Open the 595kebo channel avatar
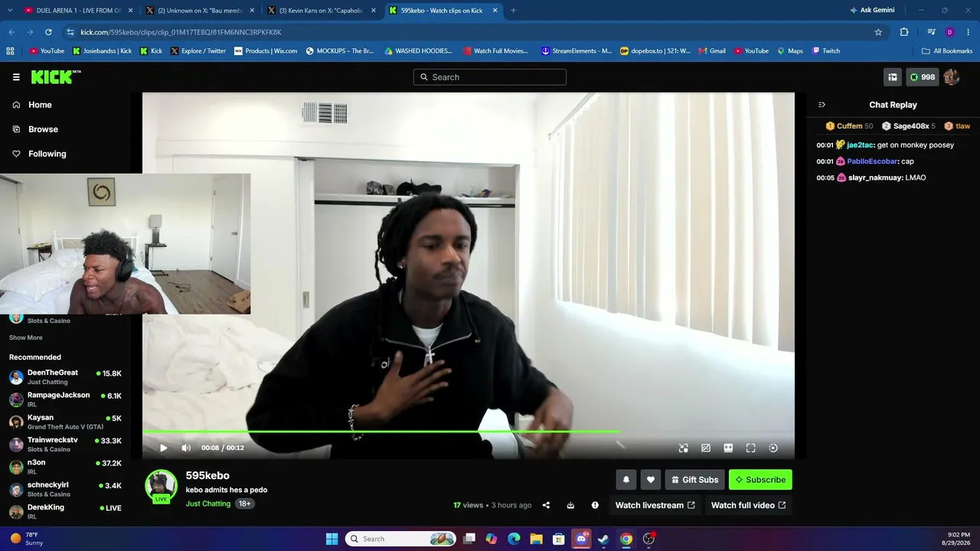The image size is (980, 551). pos(161,486)
